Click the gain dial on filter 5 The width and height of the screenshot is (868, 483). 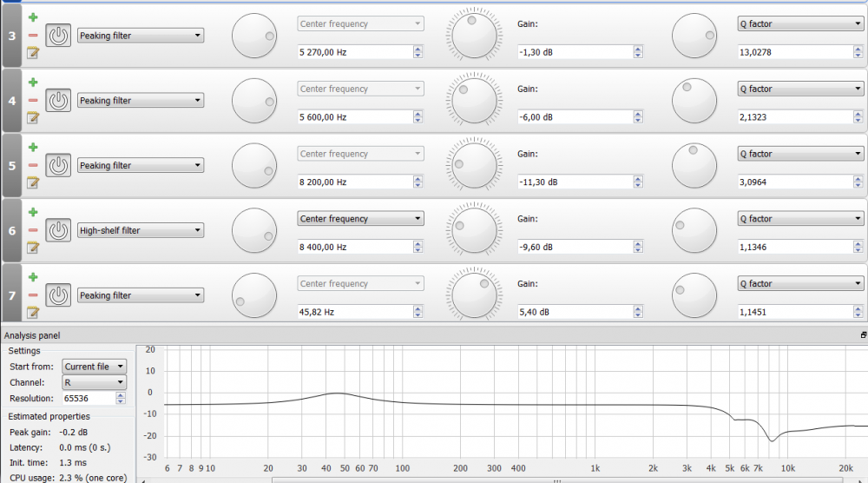[473, 164]
